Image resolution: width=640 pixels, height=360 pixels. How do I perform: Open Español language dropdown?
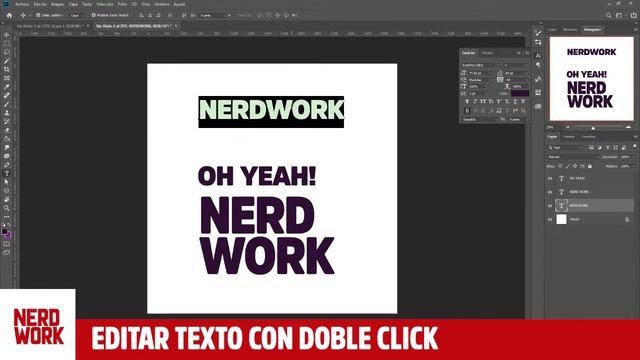[x=480, y=120]
